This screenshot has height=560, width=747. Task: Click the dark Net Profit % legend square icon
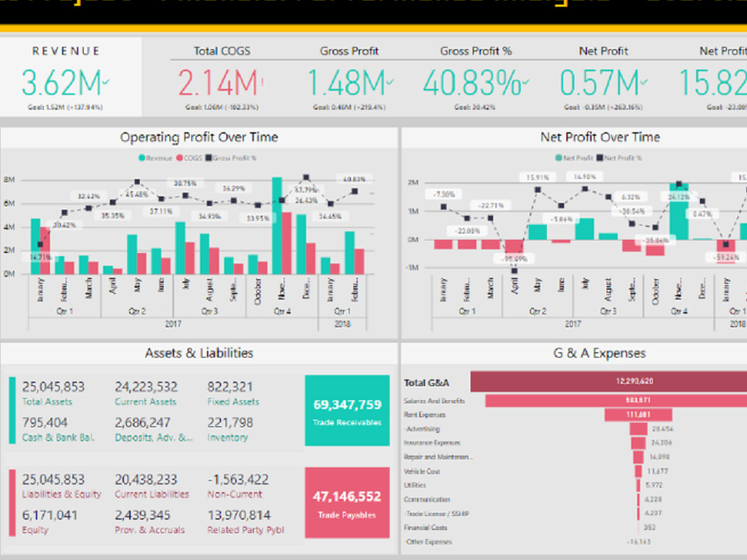pyautogui.click(x=599, y=158)
